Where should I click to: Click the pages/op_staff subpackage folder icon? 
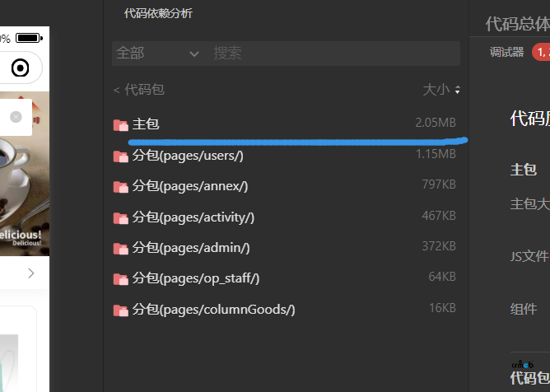click(121, 279)
